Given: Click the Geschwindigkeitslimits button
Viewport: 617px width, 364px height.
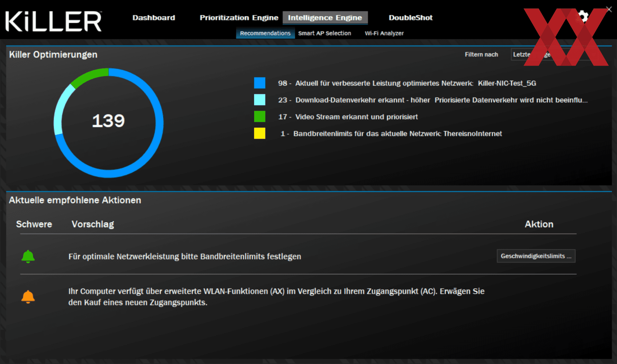Looking at the screenshot, I should coord(536,256).
